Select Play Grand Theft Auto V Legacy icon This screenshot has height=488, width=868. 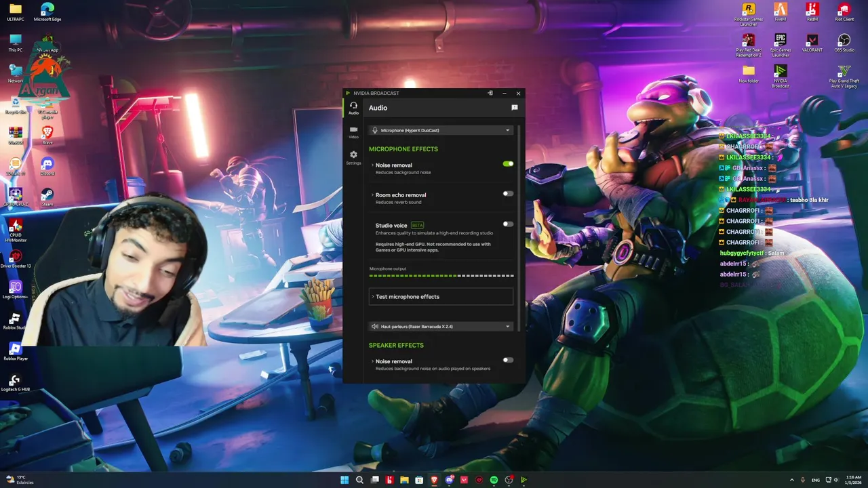(844, 76)
